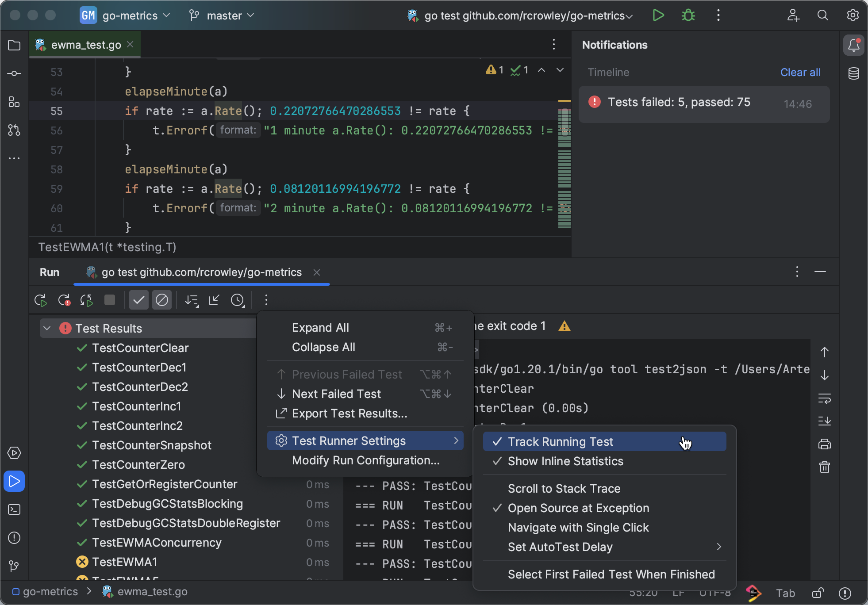The image size is (868, 605).
Task: Click Clear all in the Notifications panel
Action: pyautogui.click(x=800, y=72)
